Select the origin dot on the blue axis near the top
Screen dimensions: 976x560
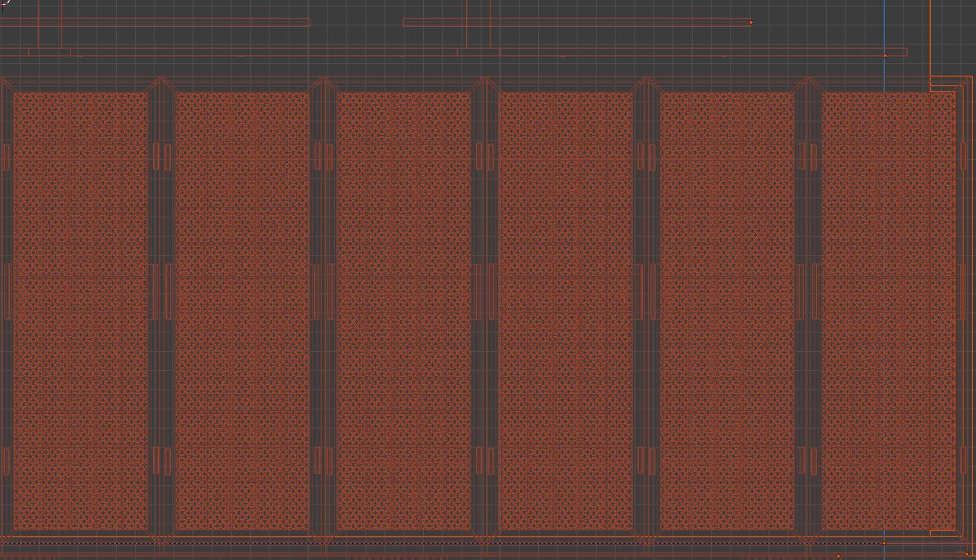[885, 56]
